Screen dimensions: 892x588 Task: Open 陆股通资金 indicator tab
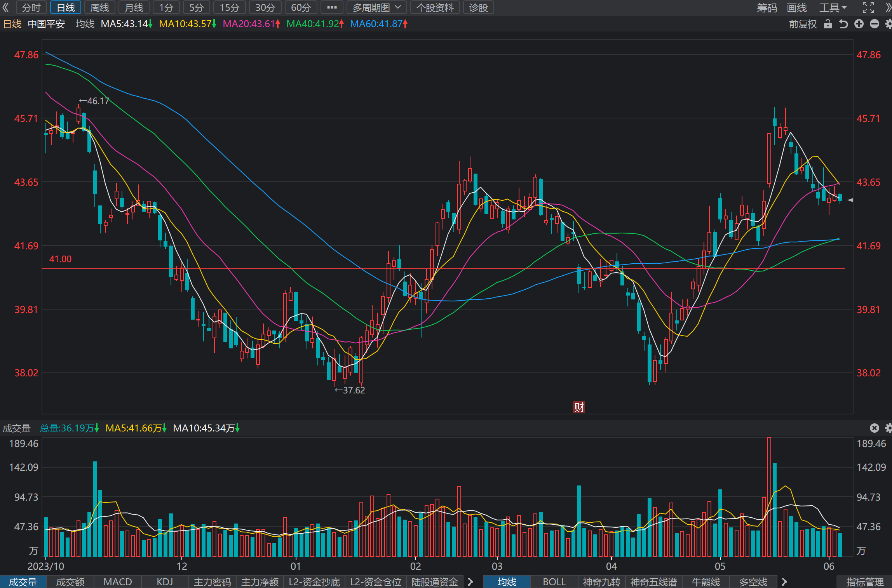pos(435,582)
